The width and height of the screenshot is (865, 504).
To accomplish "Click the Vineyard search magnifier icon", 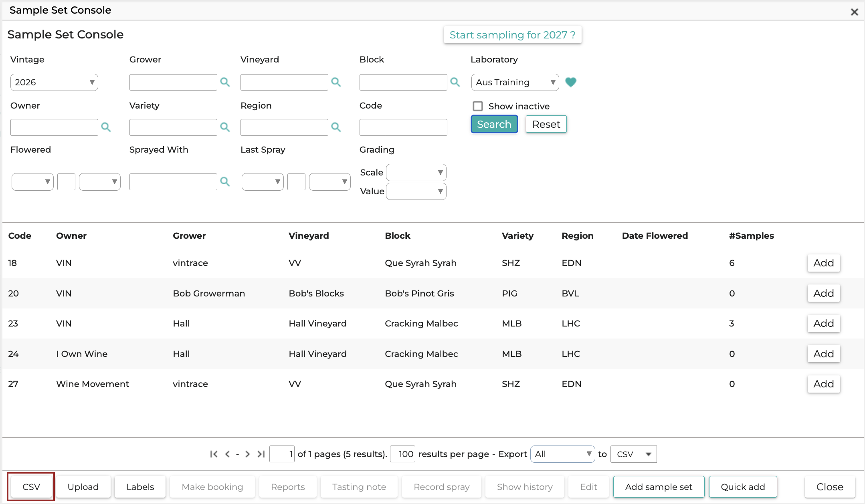I will pos(336,82).
